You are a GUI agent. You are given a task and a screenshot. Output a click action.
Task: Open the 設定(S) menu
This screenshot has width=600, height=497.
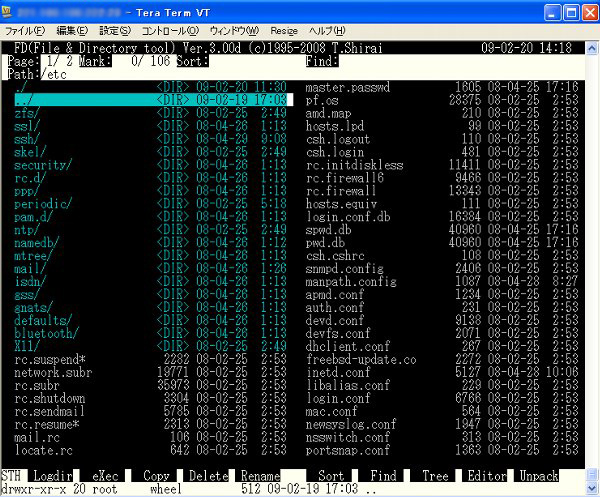[115, 31]
